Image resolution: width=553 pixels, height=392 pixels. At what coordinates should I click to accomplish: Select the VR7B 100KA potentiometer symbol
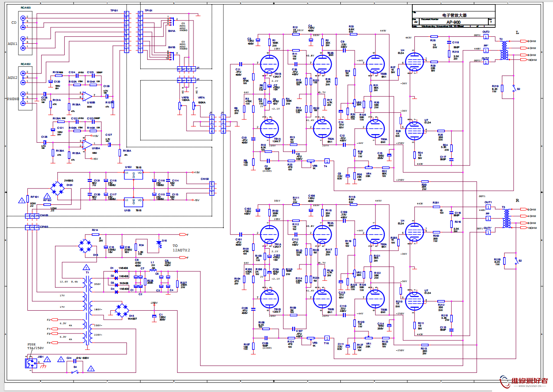pyautogui.click(x=180, y=105)
